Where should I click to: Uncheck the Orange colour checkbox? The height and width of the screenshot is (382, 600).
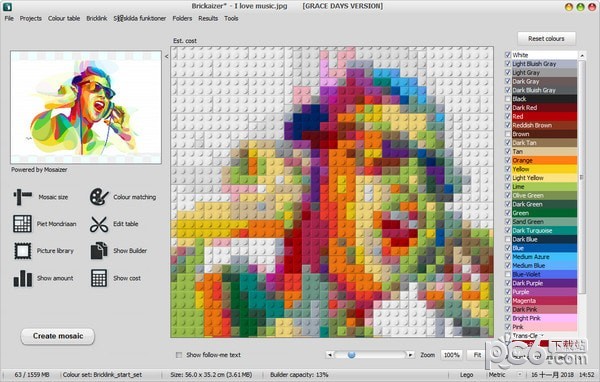pyautogui.click(x=508, y=160)
